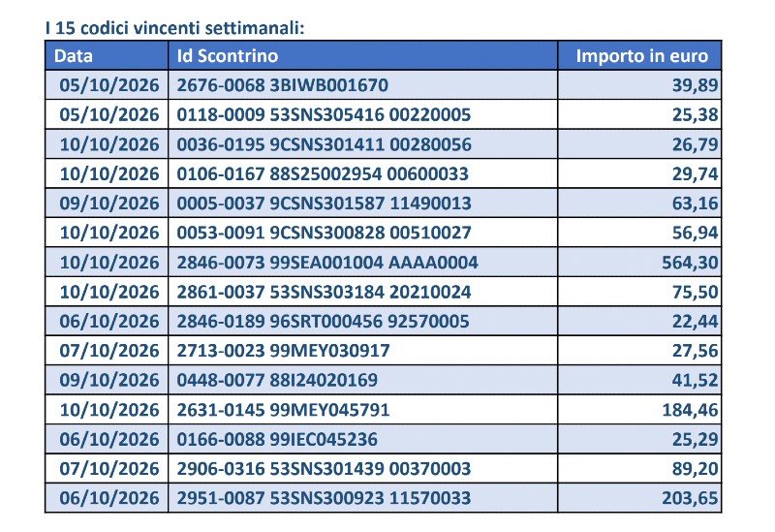Select the 203,65 amount cell
The height and width of the screenshot is (532, 775).
click(x=639, y=498)
